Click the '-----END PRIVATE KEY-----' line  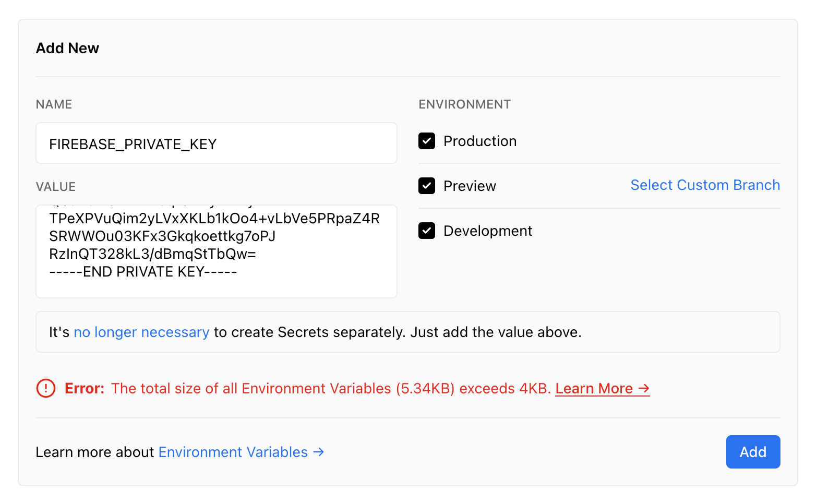point(143,272)
